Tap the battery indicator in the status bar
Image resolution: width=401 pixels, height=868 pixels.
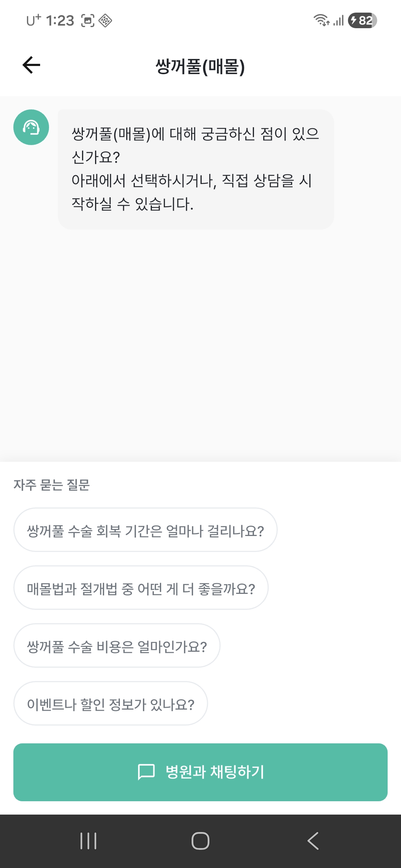[x=362, y=20]
